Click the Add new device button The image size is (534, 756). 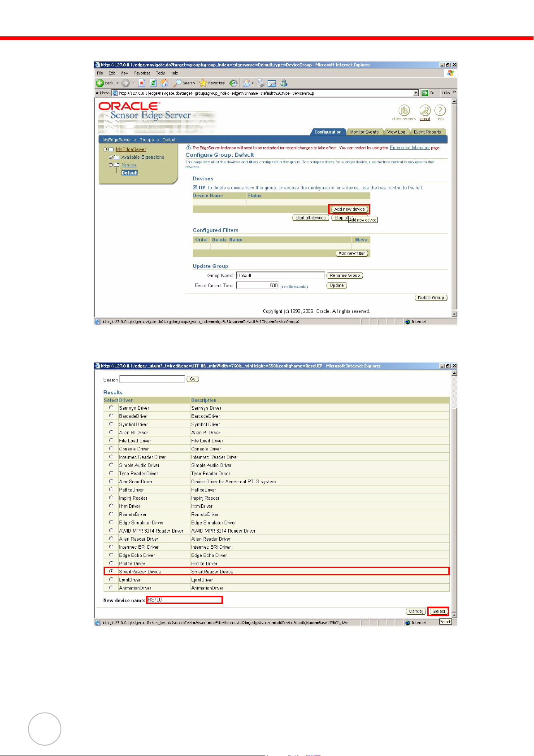click(x=350, y=209)
